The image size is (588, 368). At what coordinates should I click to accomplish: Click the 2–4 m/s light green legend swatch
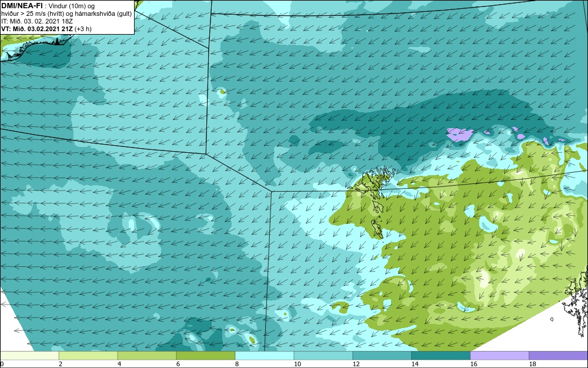pyautogui.click(x=88, y=356)
